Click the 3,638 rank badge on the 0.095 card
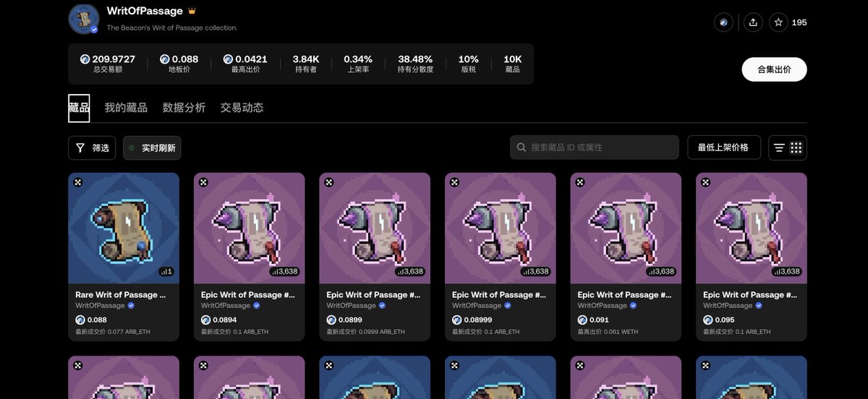Screen dimensions: 868x399 [x=787, y=272]
